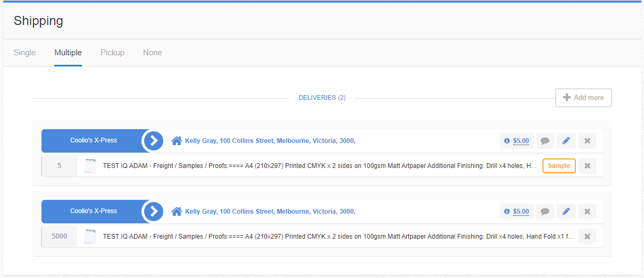Remove second delivery using header X icon
The width and height of the screenshot is (644, 278).
[x=588, y=212]
